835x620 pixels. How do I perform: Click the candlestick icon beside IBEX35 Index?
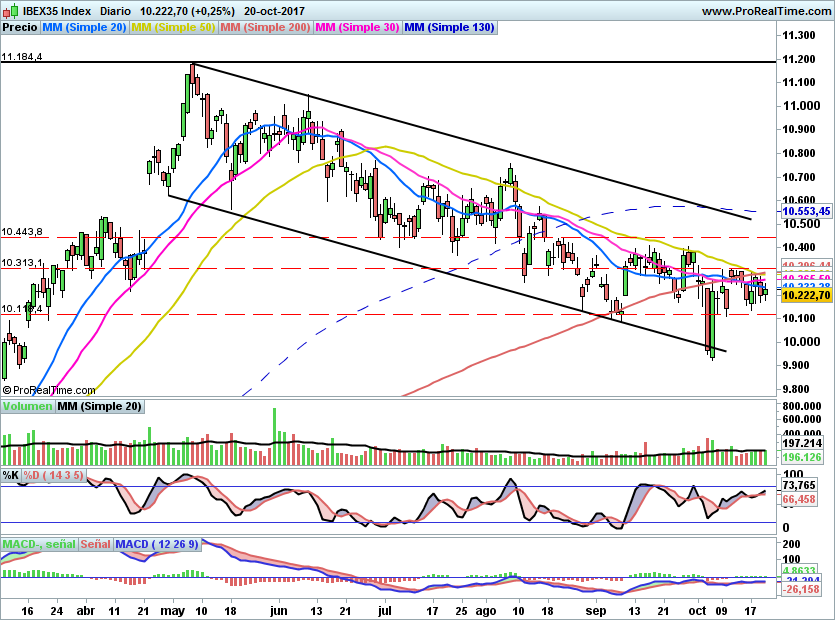tap(11, 9)
